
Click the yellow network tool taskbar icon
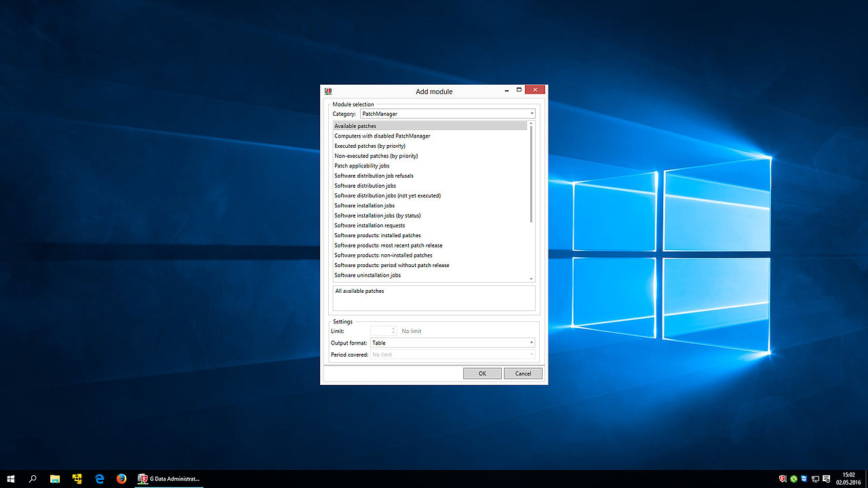tap(77, 479)
